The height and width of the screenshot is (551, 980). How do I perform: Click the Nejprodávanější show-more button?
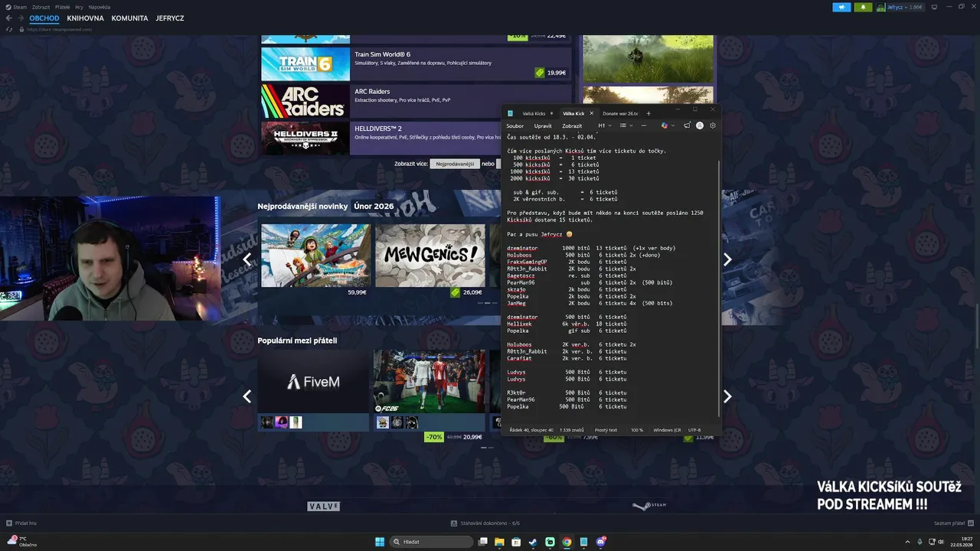[454, 164]
